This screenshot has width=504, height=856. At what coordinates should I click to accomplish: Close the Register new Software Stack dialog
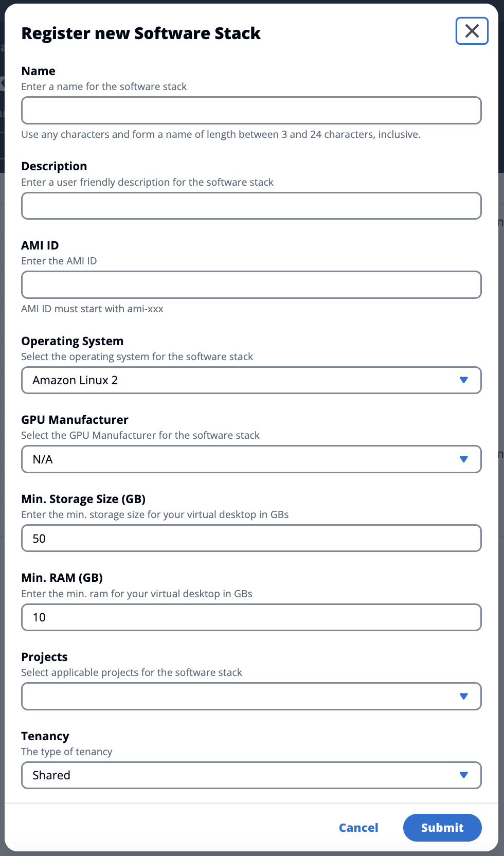(472, 31)
